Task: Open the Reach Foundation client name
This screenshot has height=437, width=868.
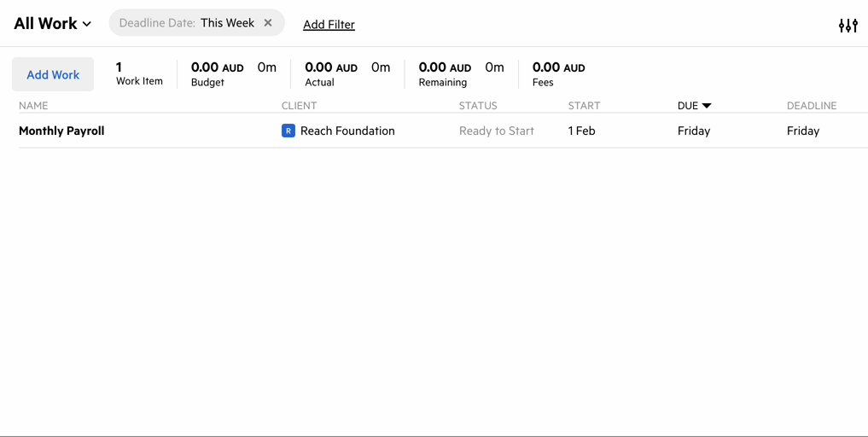Action: point(347,131)
